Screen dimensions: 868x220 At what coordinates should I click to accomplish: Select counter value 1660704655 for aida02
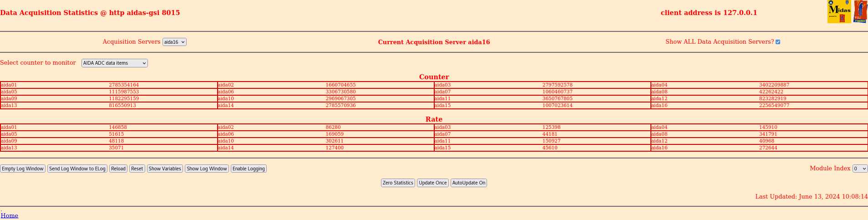pos(340,85)
